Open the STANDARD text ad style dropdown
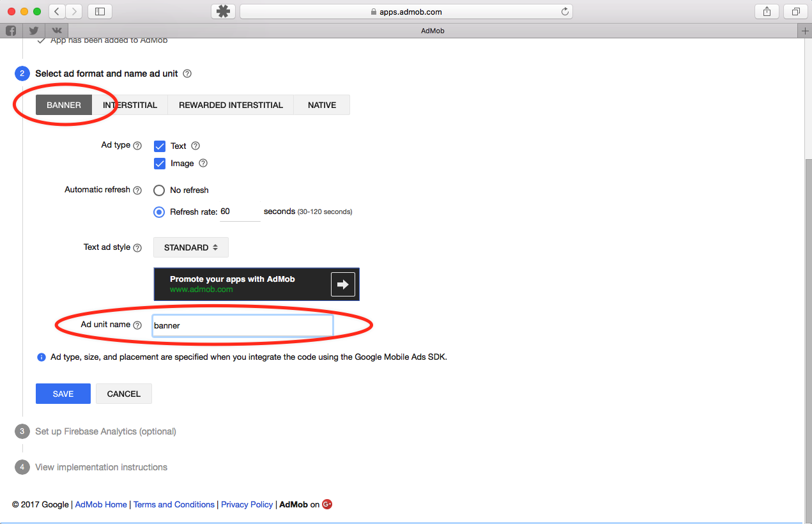 [191, 247]
